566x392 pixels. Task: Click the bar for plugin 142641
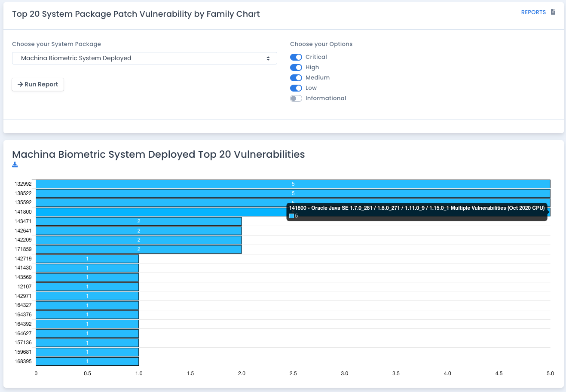coord(139,231)
